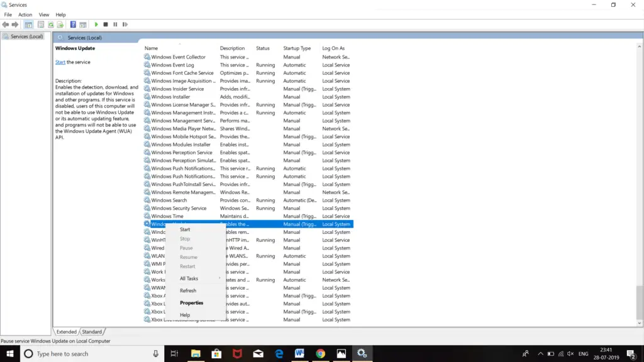This screenshot has width=644, height=362.
Task: Click the gear icon beside Windows Installer
Action: (147, 96)
